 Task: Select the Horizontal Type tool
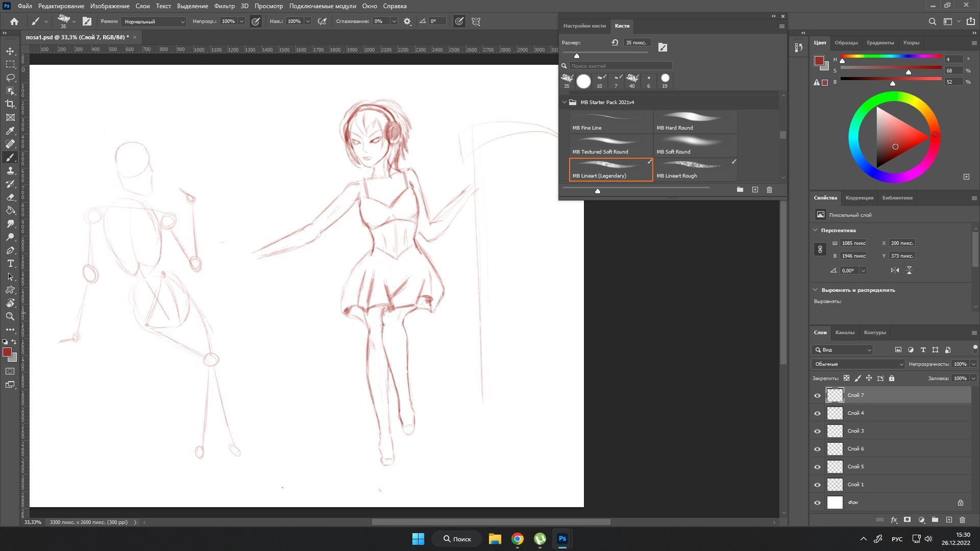pos(10,263)
